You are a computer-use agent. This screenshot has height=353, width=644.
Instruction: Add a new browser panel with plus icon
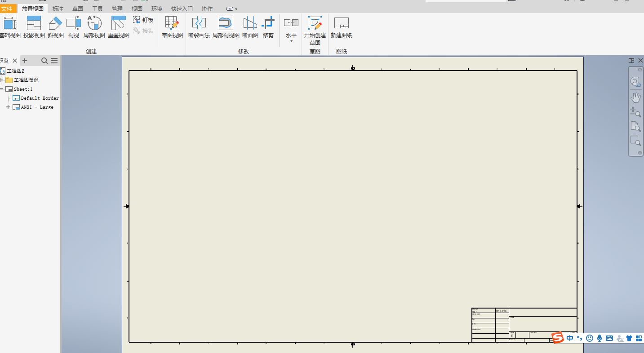(x=25, y=61)
